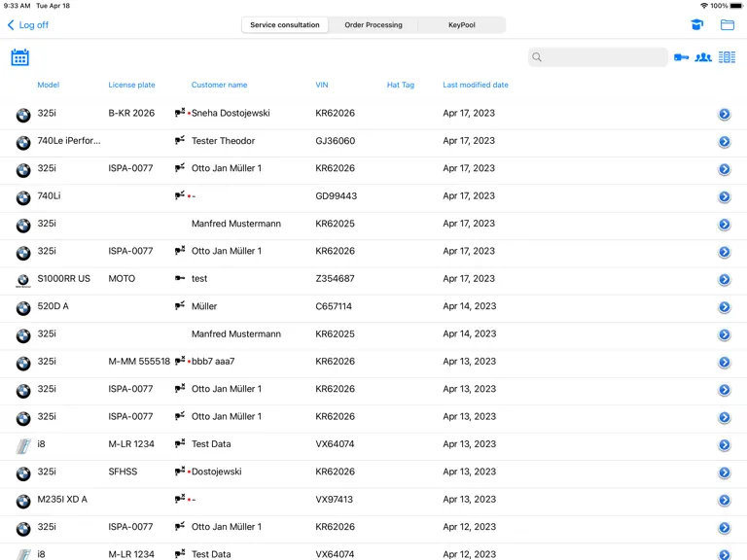Click BMW Motorrad logo of S1000RR US

(23, 280)
